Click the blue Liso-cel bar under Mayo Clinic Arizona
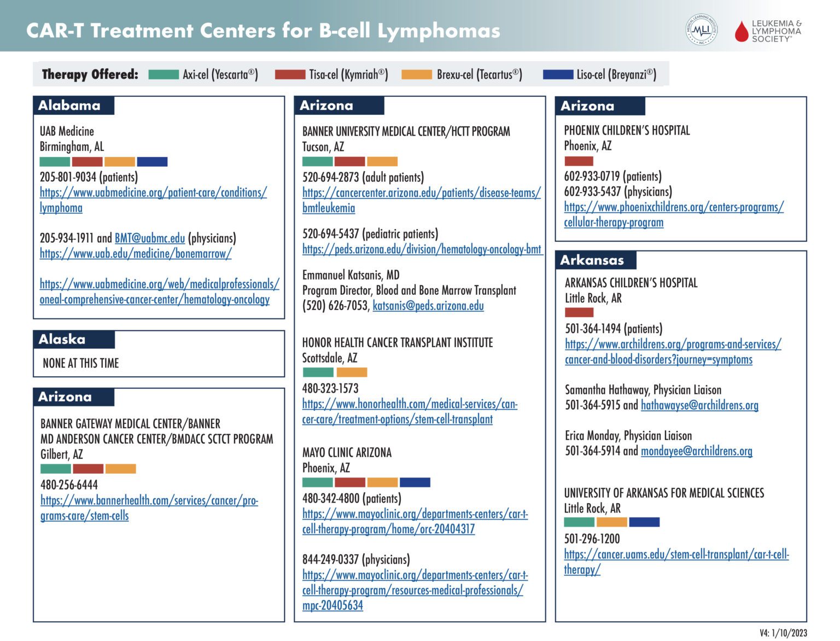The height and width of the screenshot is (641, 840). (x=415, y=482)
